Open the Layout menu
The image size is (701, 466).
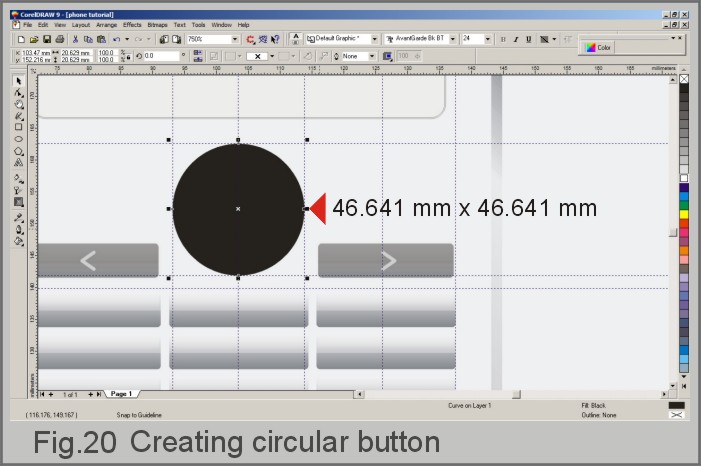81,25
